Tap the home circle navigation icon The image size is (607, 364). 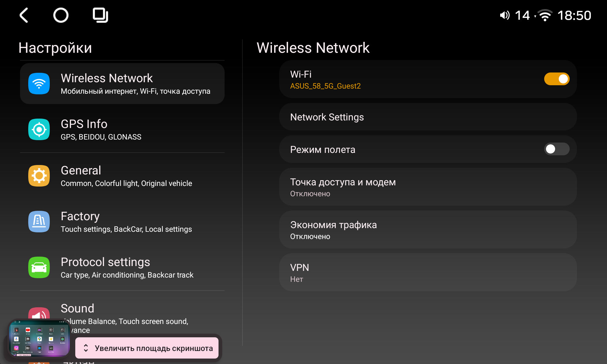[x=61, y=15]
